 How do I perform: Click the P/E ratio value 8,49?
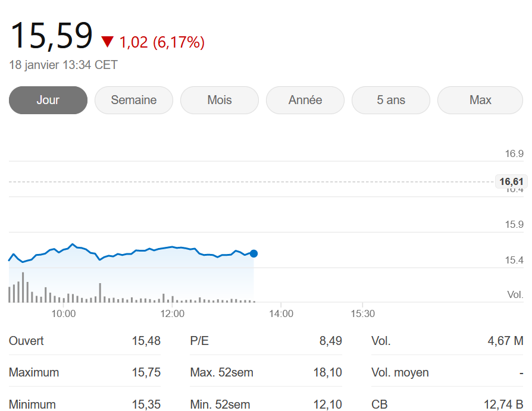point(330,341)
